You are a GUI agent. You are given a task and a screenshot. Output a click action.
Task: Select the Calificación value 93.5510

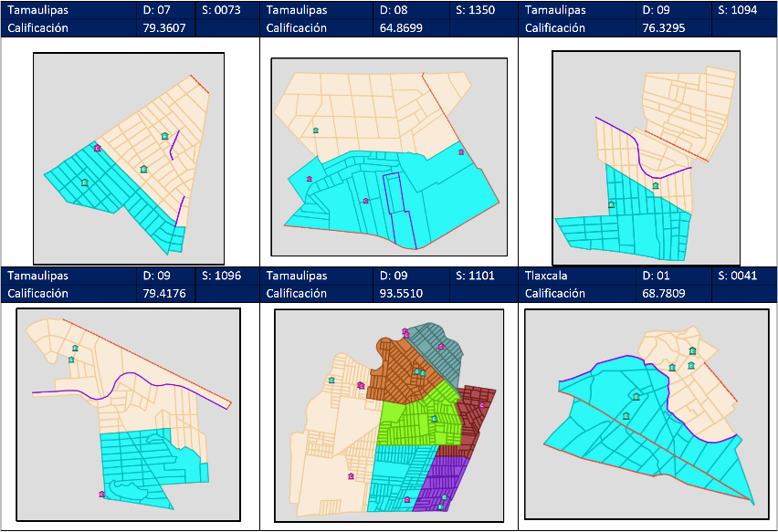tap(399, 294)
